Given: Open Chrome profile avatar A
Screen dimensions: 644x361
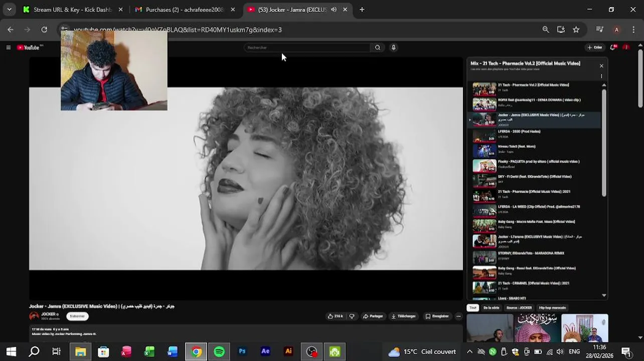Looking at the screenshot, I should point(616,30).
